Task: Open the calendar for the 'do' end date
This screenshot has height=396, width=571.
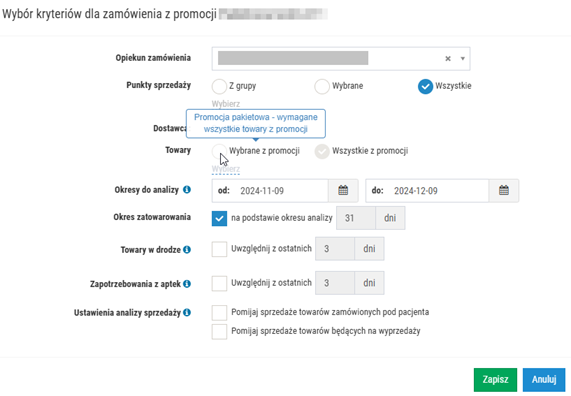Action: [504, 191]
